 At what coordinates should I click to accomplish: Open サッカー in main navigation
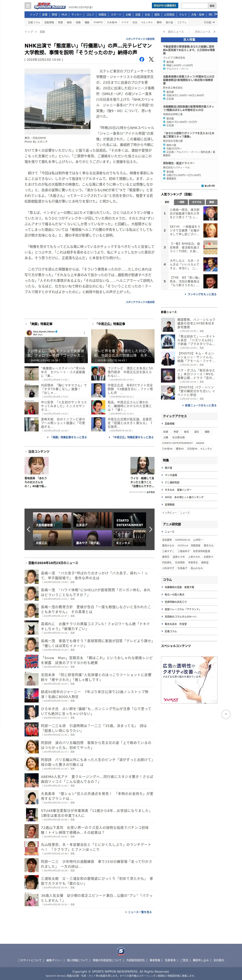click(76, 15)
